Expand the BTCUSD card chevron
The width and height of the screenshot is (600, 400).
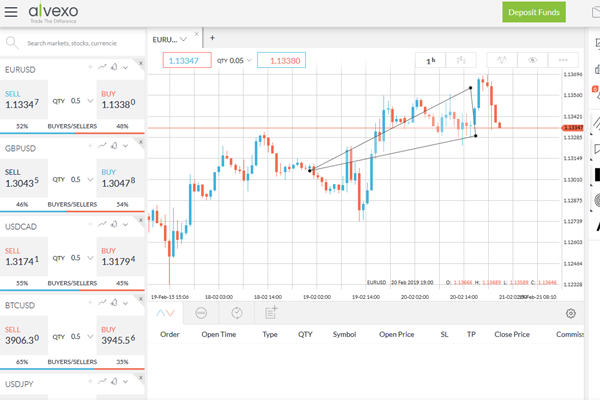coord(126,303)
